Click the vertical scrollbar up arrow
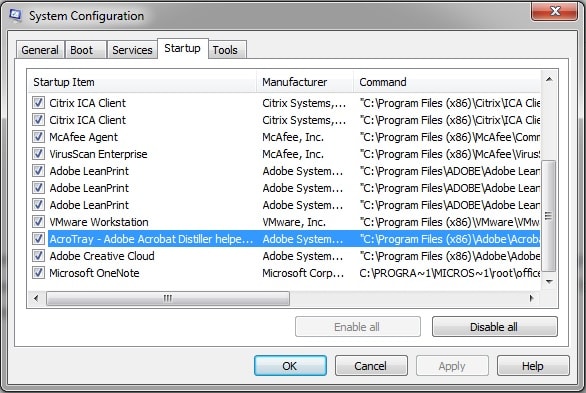 (549, 79)
